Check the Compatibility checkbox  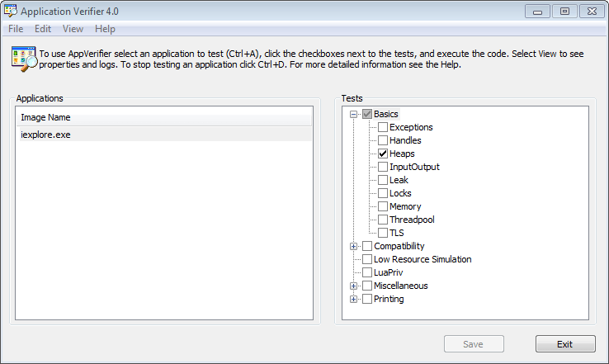(367, 246)
